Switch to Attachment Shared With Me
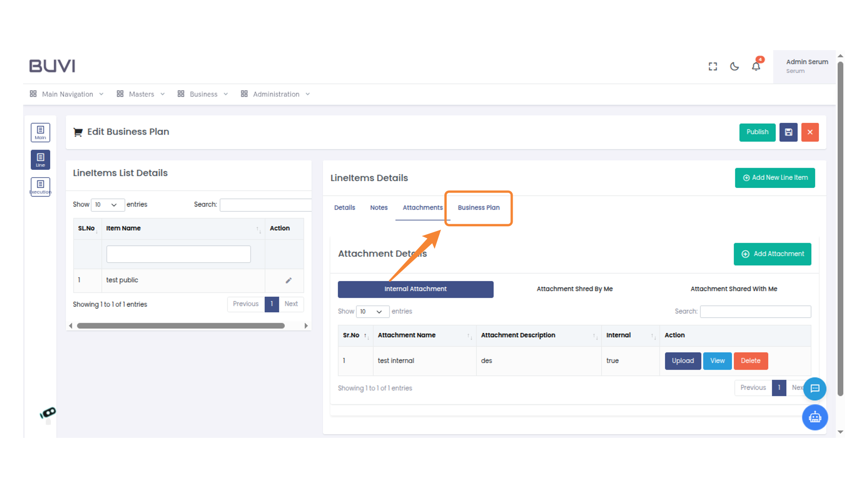This screenshot has height=488, width=868. pos(733,289)
